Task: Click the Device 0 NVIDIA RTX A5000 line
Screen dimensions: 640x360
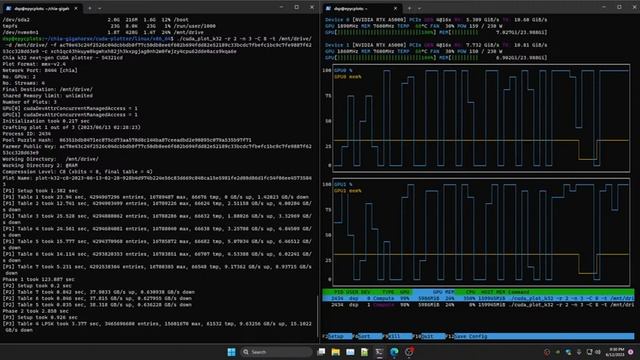Action: (436, 20)
